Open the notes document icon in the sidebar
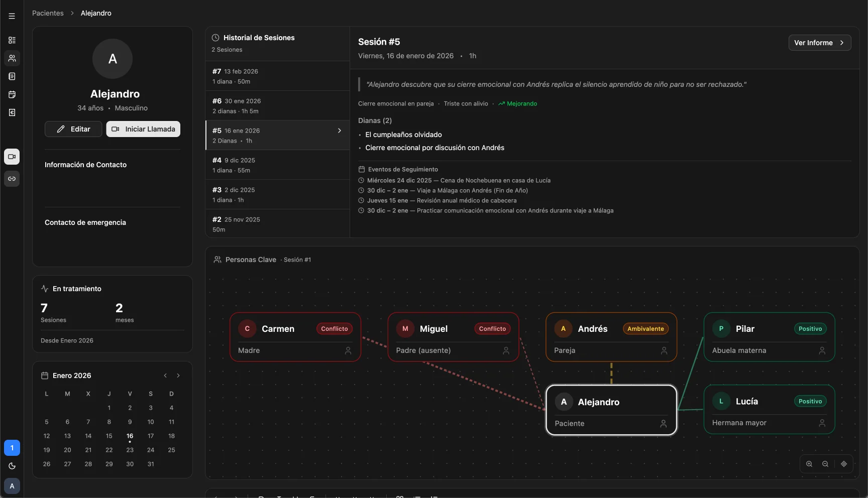This screenshot has height=498, width=868. click(12, 76)
